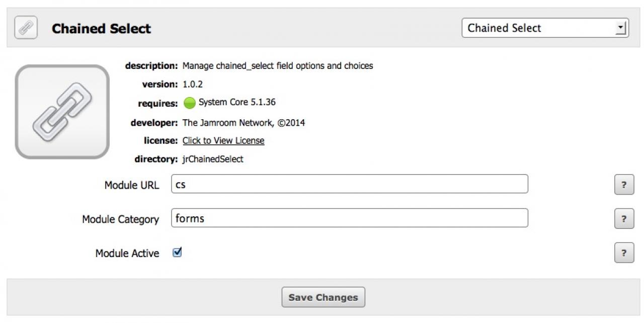The height and width of the screenshot is (323, 644).
Task: Click the Chained Select page title
Action: (x=101, y=29)
